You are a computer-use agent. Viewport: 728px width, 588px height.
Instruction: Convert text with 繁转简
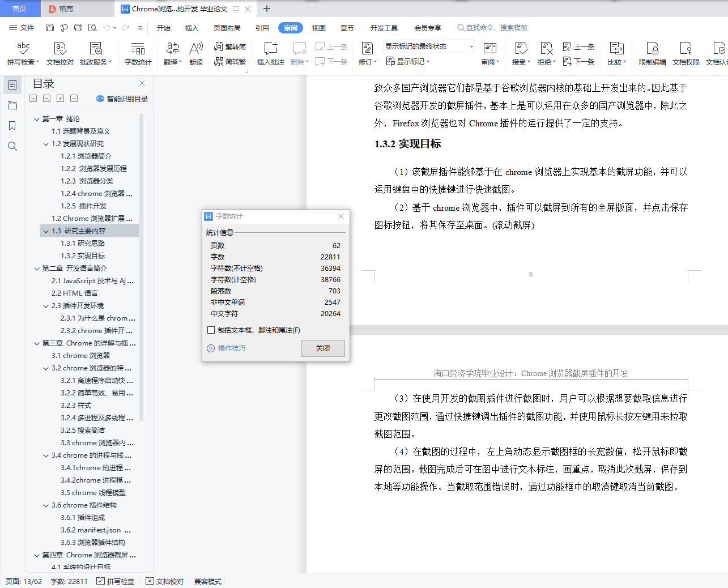(x=230, y=47)
